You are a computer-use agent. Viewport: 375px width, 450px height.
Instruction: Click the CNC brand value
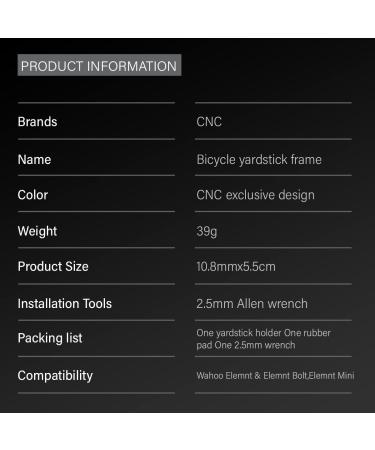click(x=209, y=122)
